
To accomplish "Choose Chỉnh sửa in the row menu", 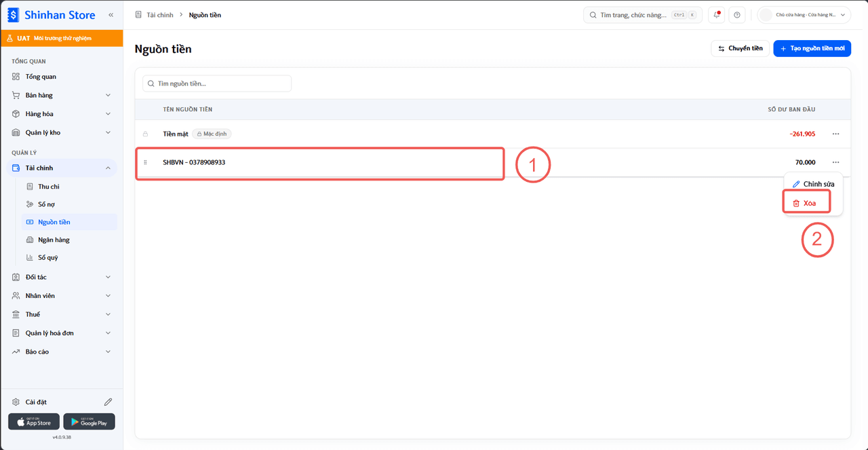I will (813, 184).
